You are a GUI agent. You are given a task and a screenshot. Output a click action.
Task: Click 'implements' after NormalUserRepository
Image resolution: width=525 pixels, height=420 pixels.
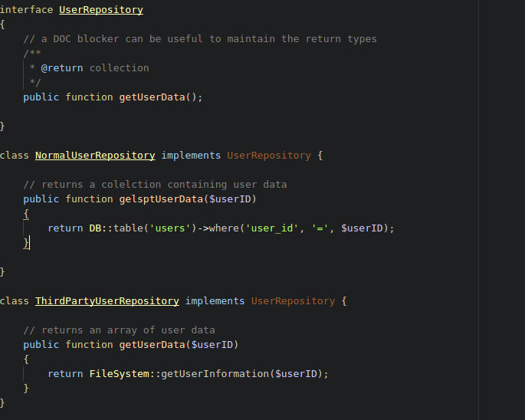191,156
